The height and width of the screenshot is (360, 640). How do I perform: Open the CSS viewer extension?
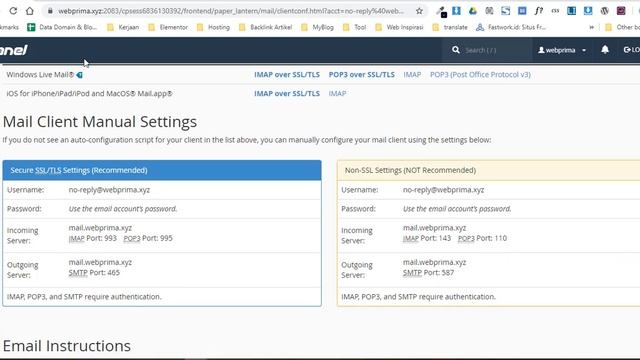pos(555,11)
